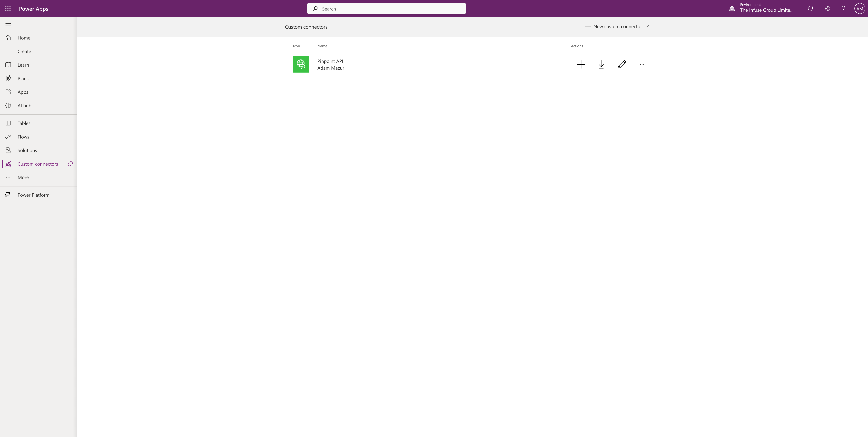Click the Actions column header
Image resolution: width=868 pixels, height=437 pixels.
577,46
